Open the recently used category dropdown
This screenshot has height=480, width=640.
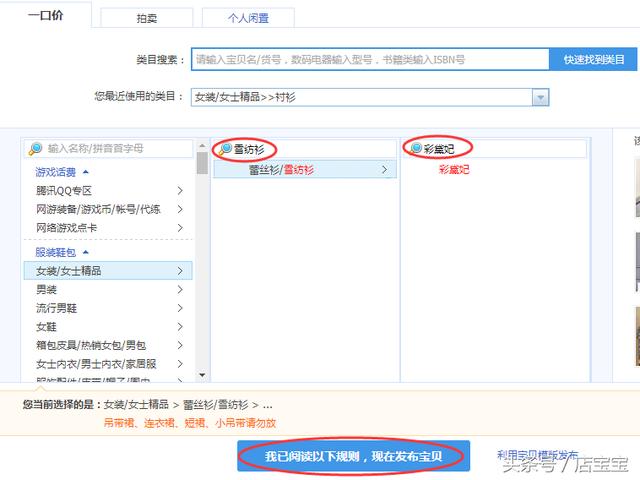click(x=540, y=98)
